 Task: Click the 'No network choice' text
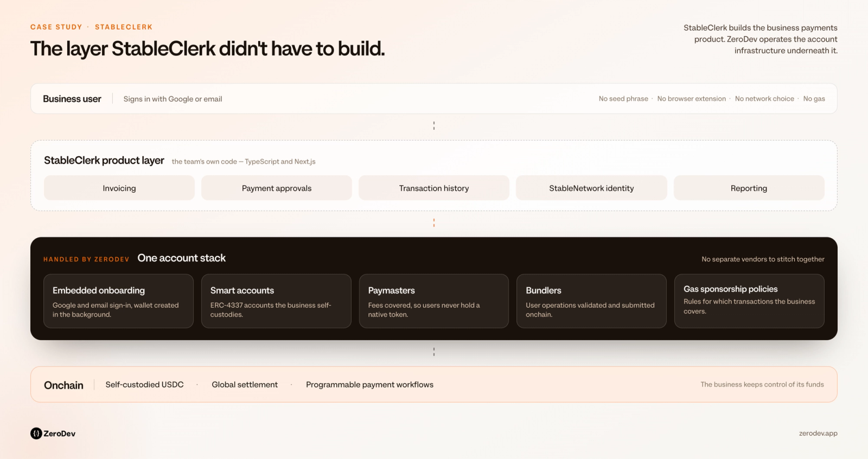(764, 99)
